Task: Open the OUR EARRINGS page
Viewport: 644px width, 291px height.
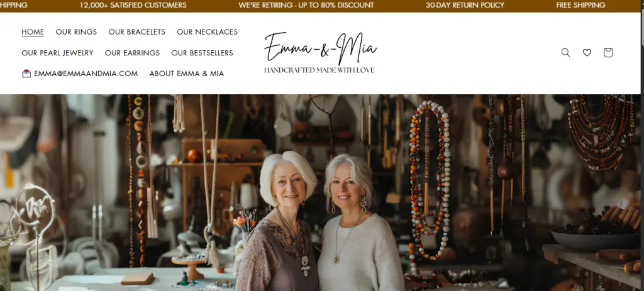Action: [x=132, y=53]
